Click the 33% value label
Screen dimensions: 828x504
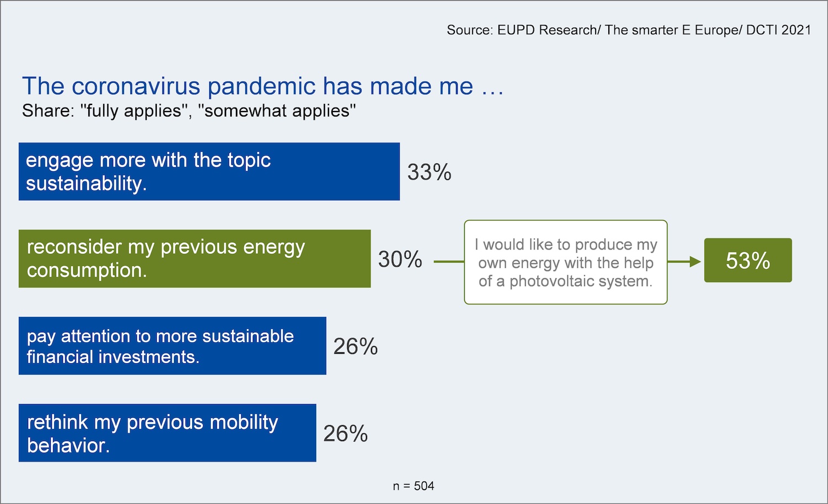click(x=429, y=172)
